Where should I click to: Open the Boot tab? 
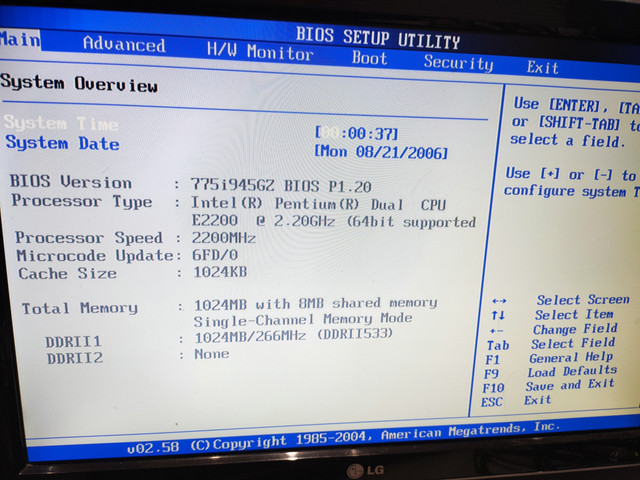(369, 58)
